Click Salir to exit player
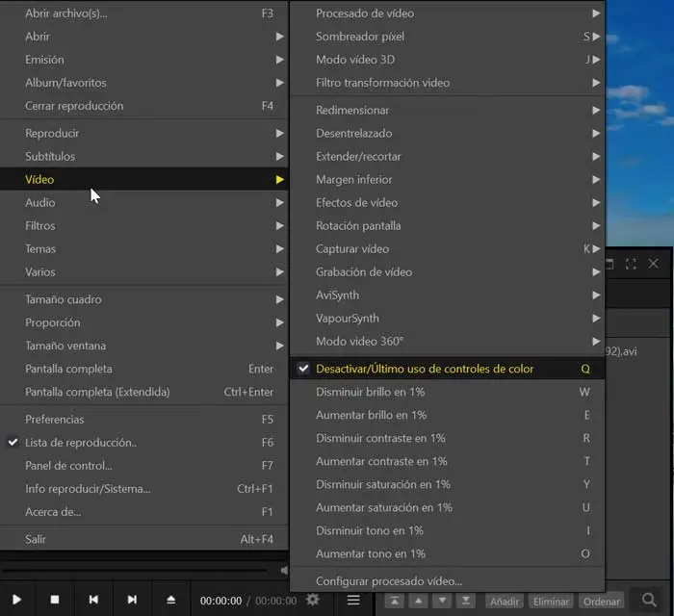The width and height of the screenshot is (674, 616). [x=144, y=540]
